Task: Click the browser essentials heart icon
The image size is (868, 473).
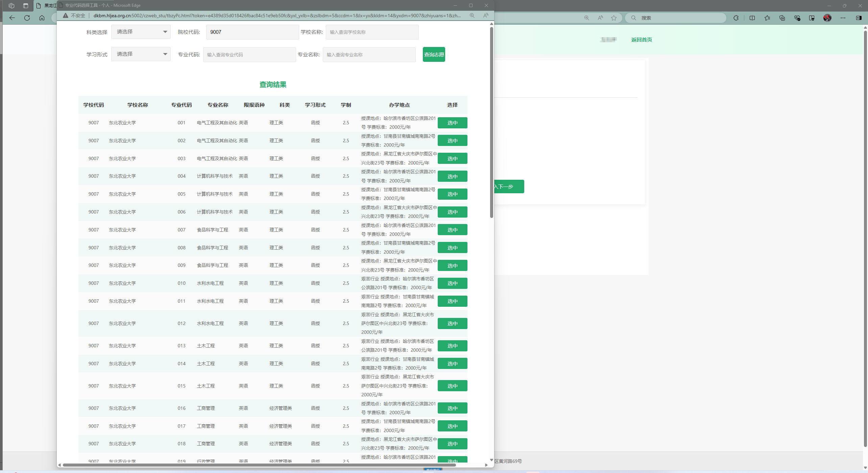Action: (797, 18)
